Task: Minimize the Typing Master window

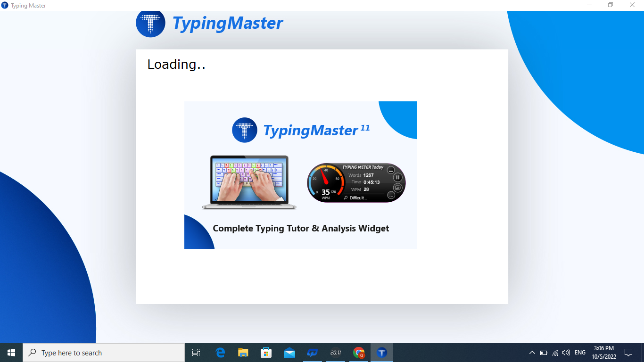Action: point(589,5)
